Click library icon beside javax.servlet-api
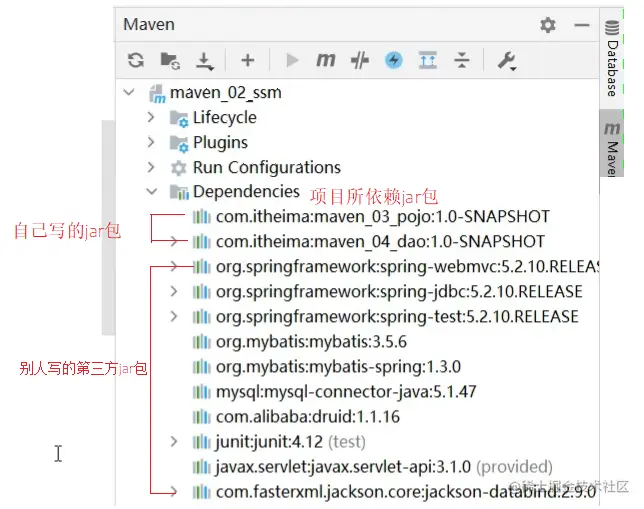This screenshot has width=644, height=509. (202, 467)
